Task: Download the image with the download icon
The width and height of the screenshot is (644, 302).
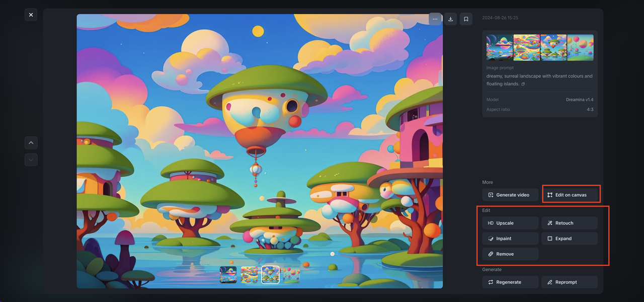Action: 451,19
